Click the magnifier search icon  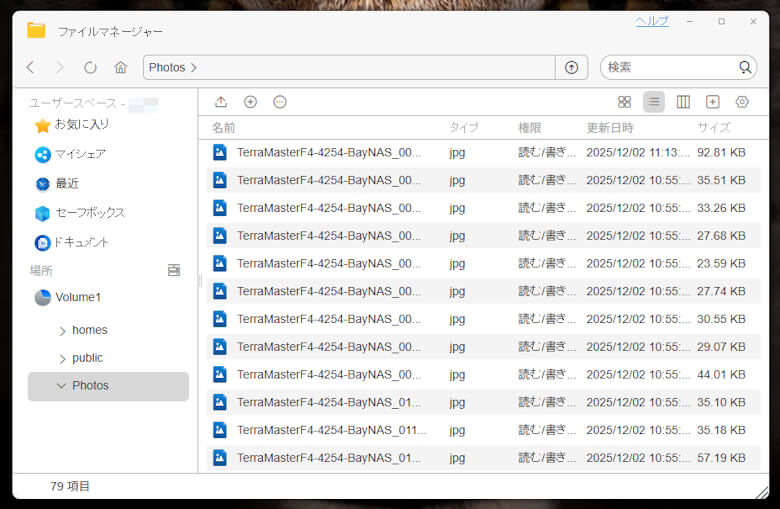pyautogui.click(x=745, y=67)
